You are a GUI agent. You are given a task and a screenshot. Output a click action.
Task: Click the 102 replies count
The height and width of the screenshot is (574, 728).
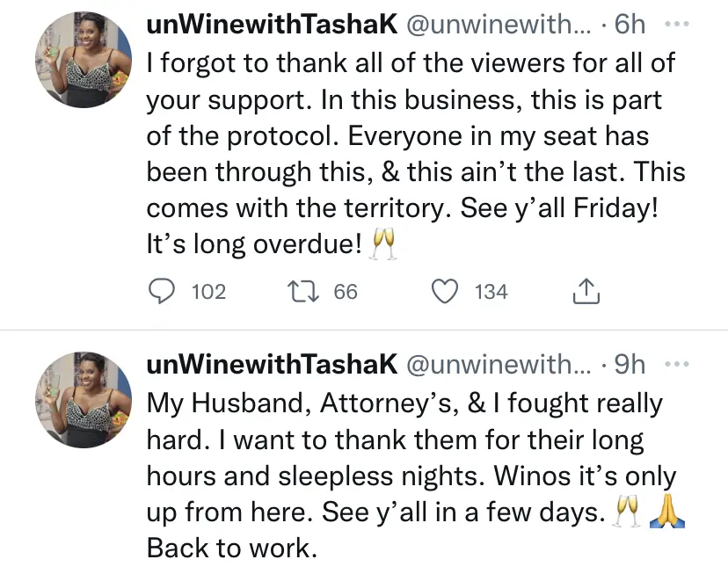click(208, 292)
